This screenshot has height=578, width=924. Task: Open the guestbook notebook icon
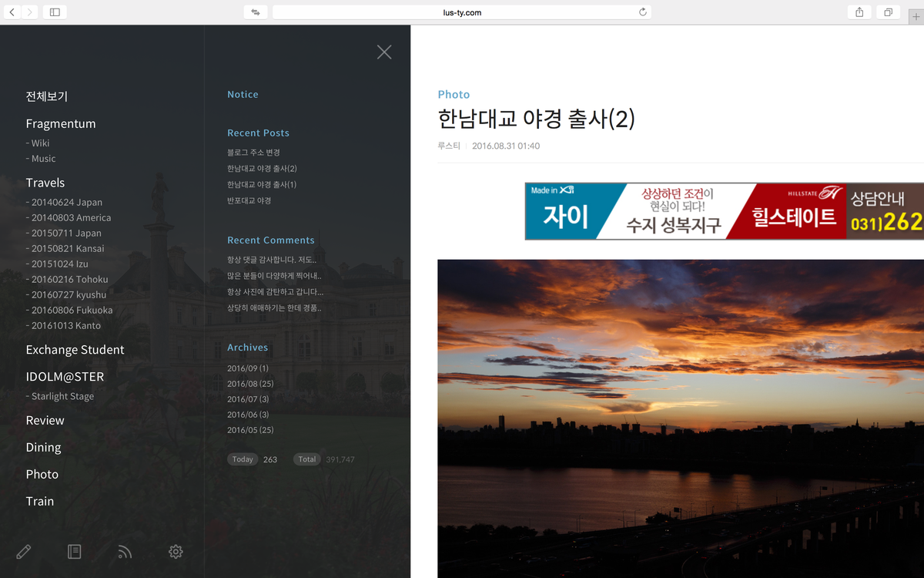(75, 552)
